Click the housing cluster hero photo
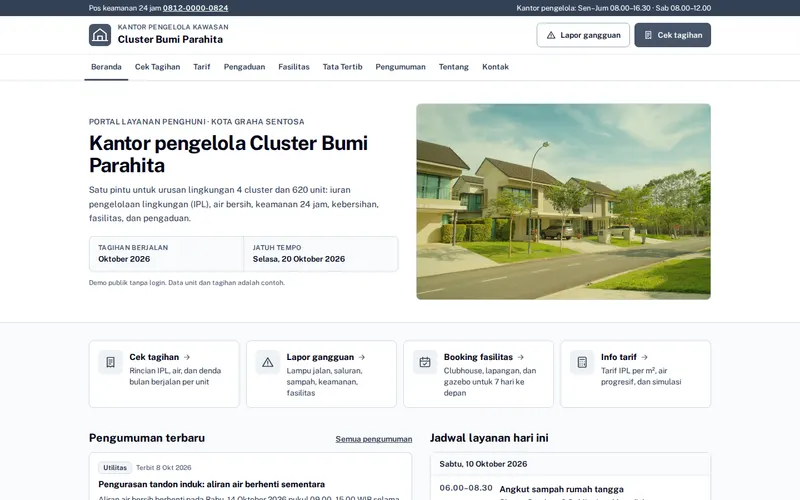Screen dimensions: 800x500 coord(563,202)
